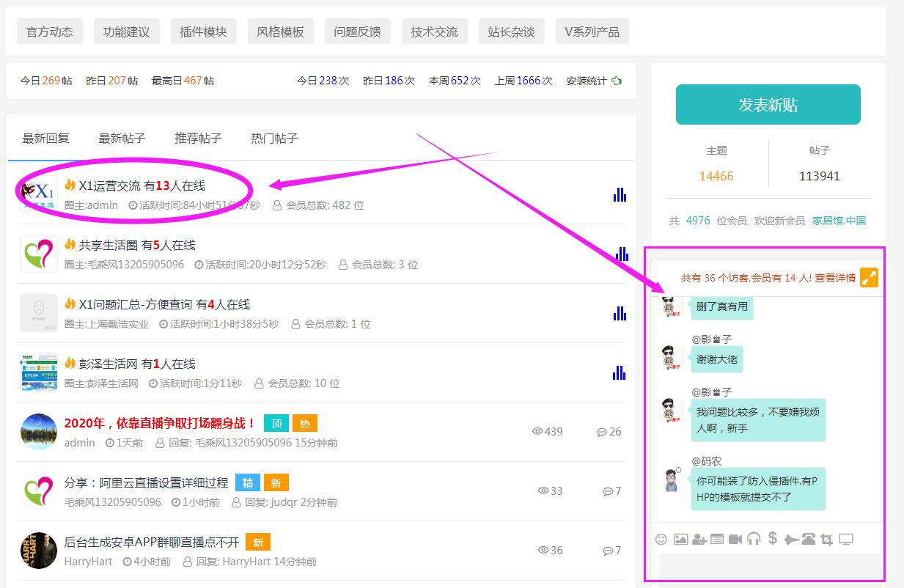Click the add user icon in chat toolbar
Screen dimensions: 904x588
pyautogui.click(x=699, y=540)
